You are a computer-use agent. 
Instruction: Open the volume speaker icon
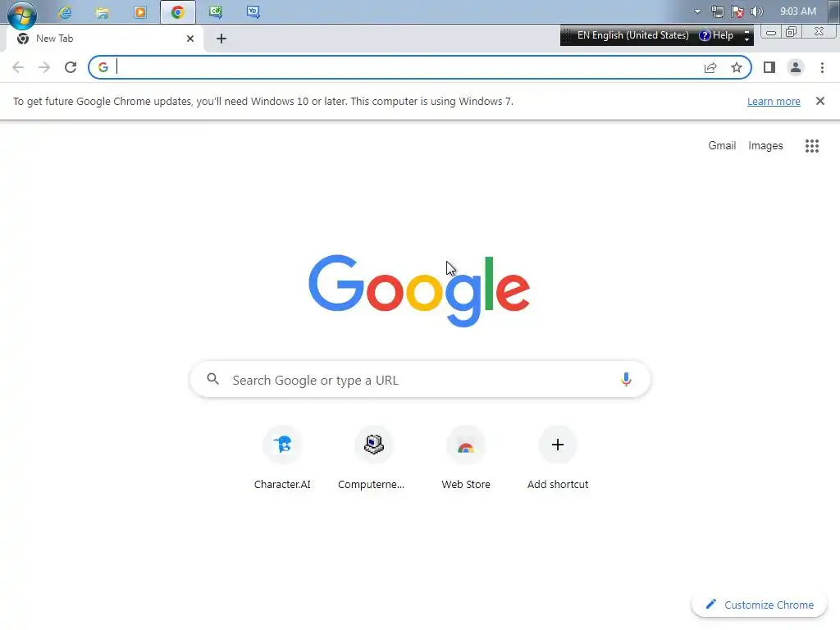756,11
